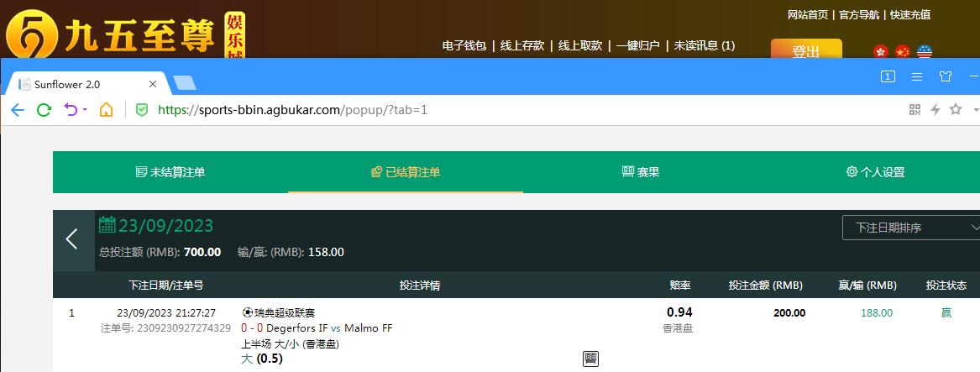Open the 线上存款 deposit link
Image resolution: width=980 pixels, height=372 pixels.
[x=521, y=45]
